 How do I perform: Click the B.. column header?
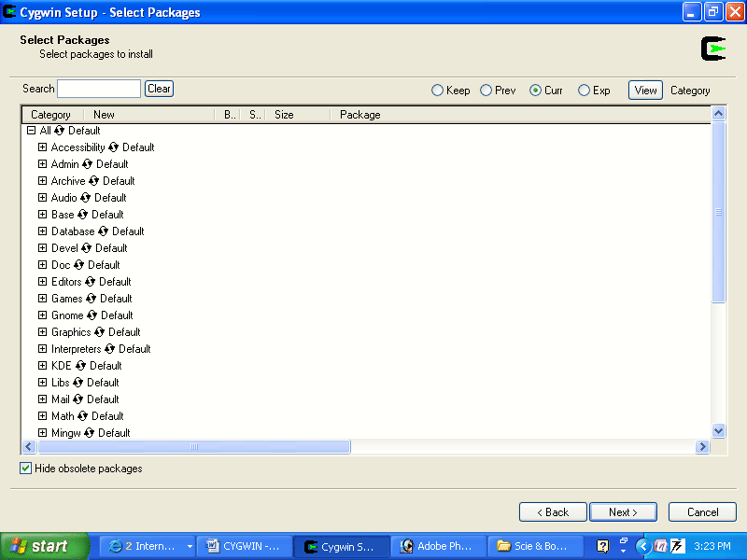tap(228, 115)
